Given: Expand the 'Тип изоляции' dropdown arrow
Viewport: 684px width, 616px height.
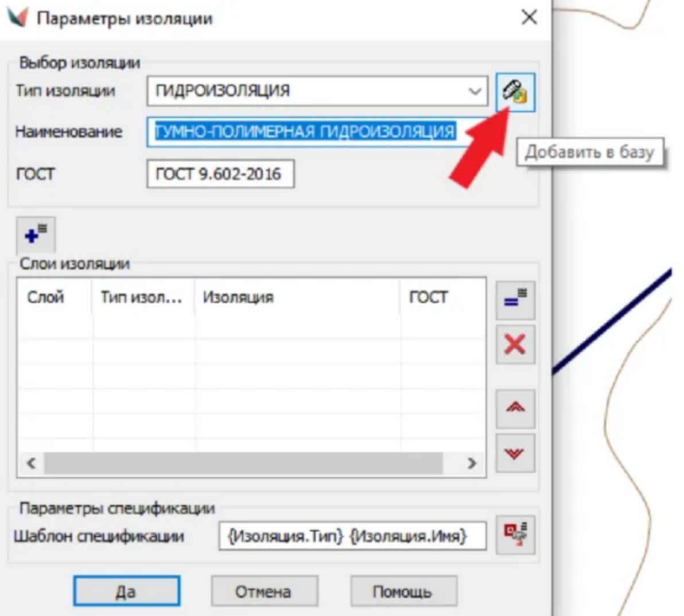Looking at the screenshot, I should click(x=475, y=91).
